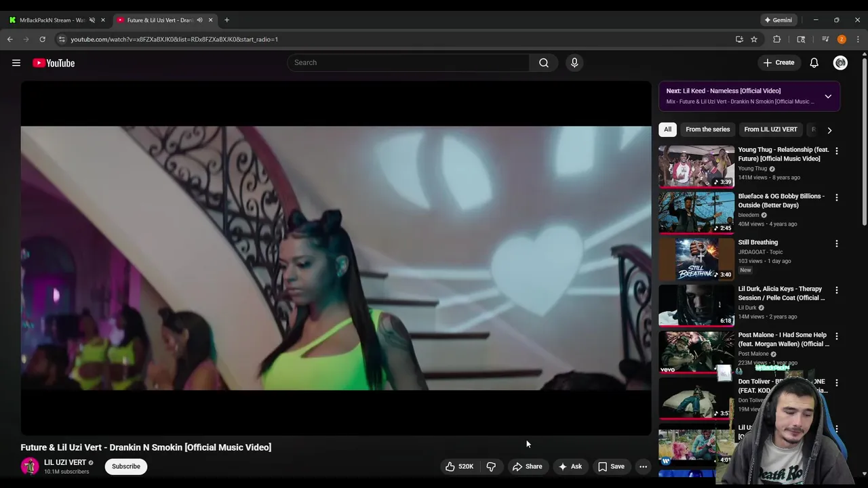Open Gemini in Chrome
Viewport: 868px width, 488px height.
778,20
